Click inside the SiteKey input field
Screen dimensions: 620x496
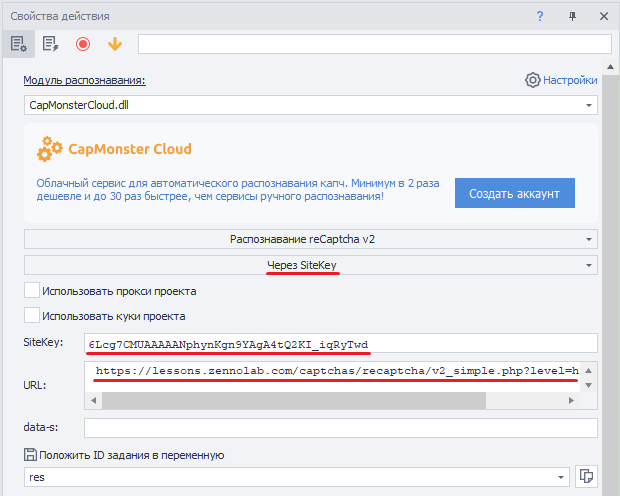click(340, 344)
